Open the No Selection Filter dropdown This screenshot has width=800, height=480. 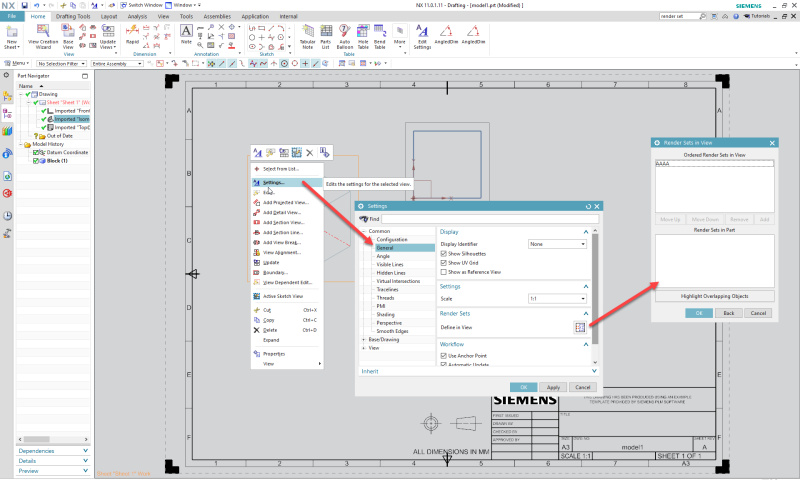[61, 64]
